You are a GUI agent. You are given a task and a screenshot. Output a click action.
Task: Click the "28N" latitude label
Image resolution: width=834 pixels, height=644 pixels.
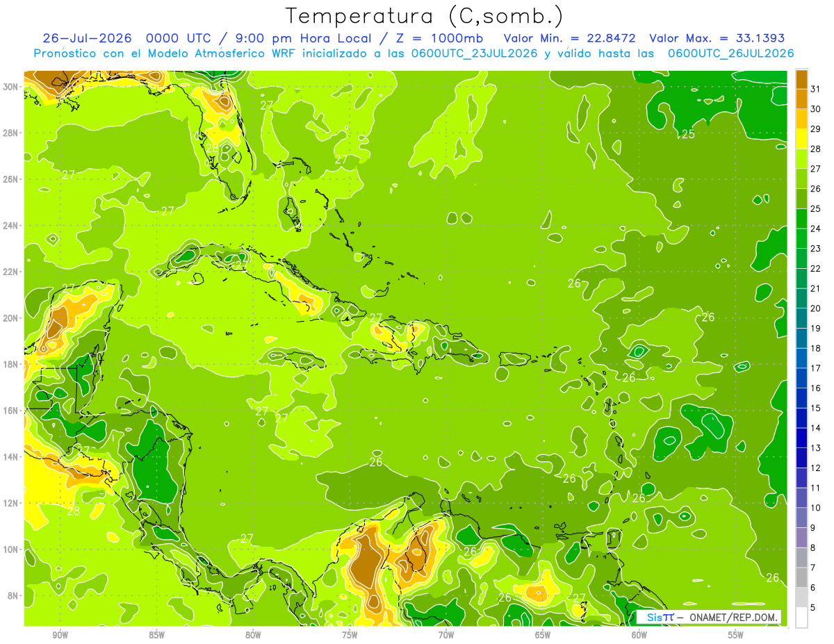click(10, 133)
